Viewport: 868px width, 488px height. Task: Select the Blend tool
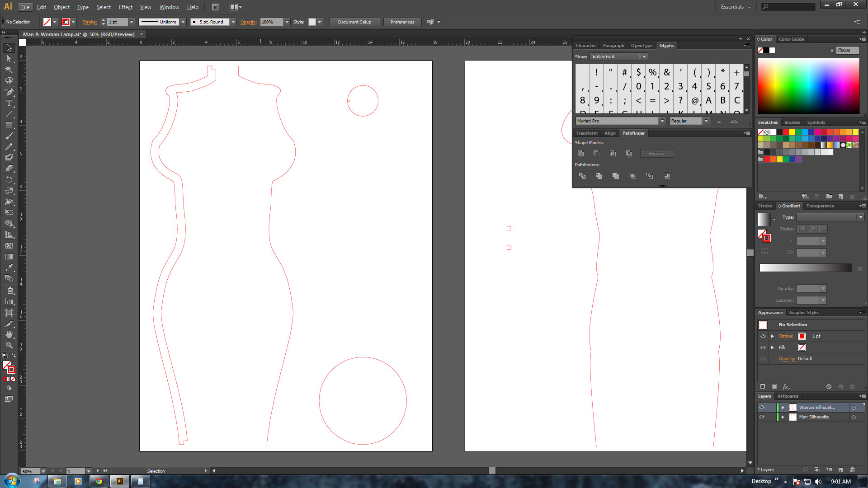(9, 278)
